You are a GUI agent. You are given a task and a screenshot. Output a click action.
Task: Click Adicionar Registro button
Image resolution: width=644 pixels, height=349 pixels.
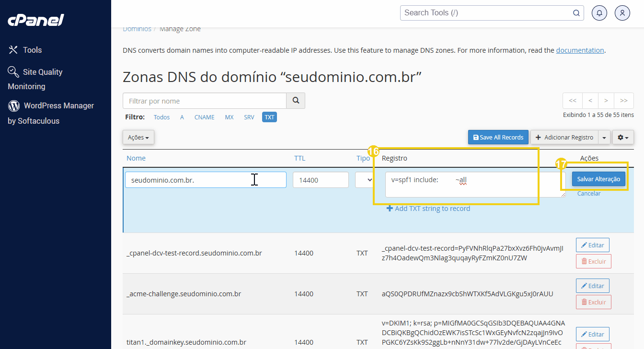point(564,137)
